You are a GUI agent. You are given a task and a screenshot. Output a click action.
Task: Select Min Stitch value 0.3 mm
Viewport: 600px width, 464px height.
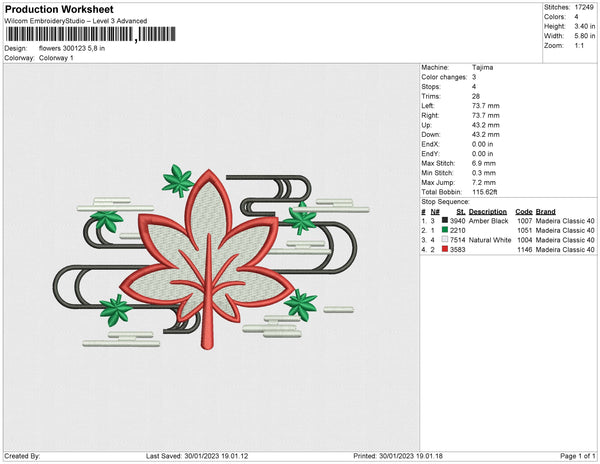(x=484, y=173)
